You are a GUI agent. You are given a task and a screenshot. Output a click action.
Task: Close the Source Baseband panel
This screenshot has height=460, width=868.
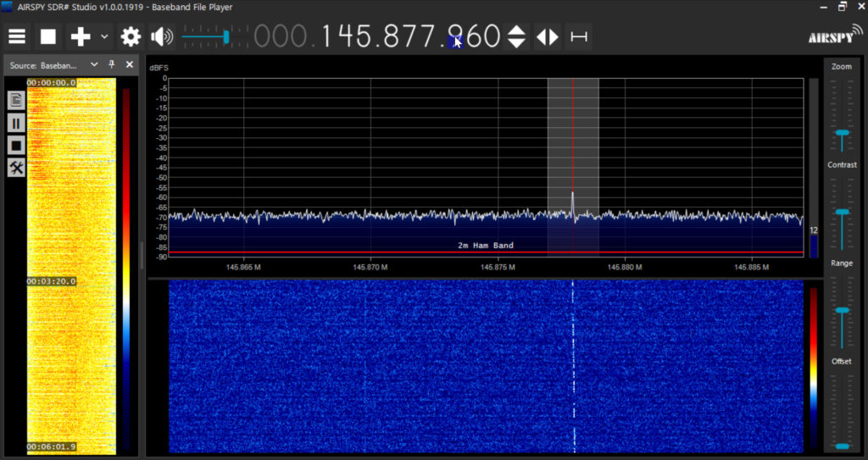pos(130,64)
